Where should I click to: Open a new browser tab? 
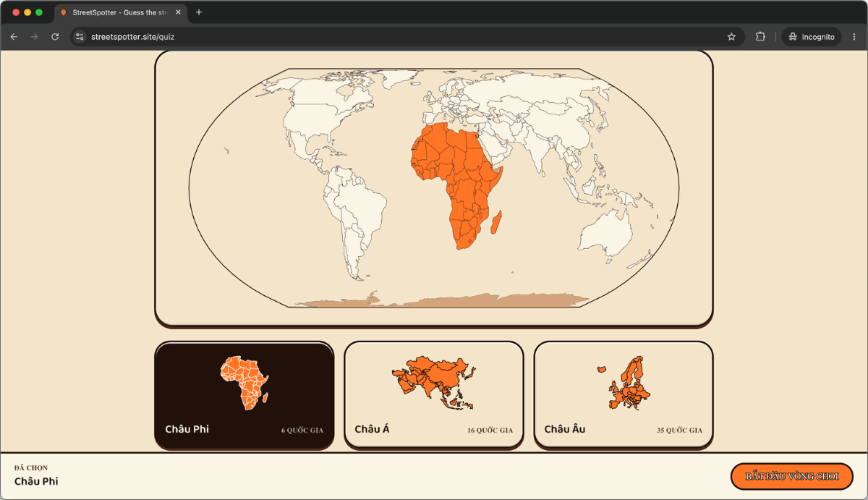coord(199,12)
